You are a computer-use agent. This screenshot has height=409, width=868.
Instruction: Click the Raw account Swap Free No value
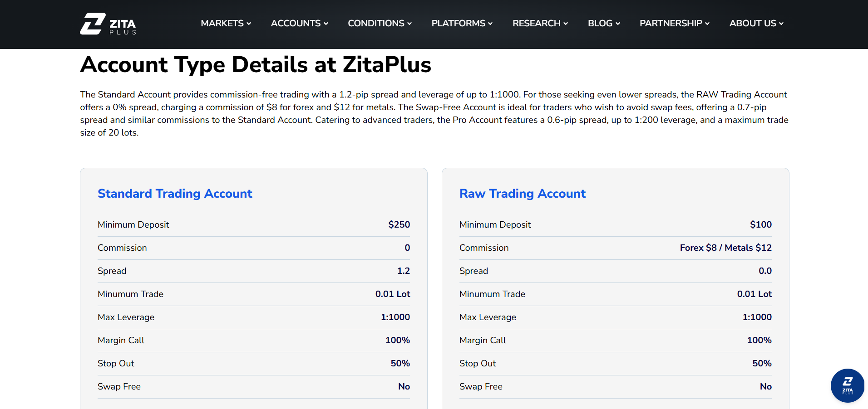(766, 386)
